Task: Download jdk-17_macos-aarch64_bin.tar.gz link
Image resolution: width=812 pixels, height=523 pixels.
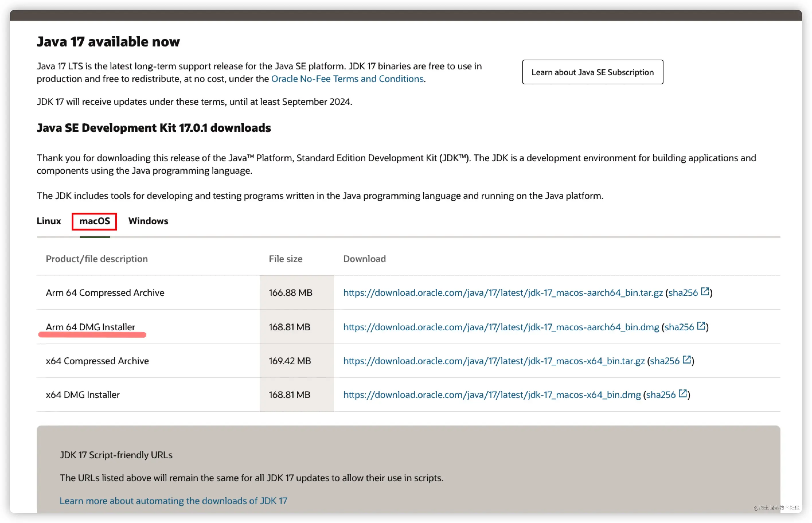Action: (503, 293)
